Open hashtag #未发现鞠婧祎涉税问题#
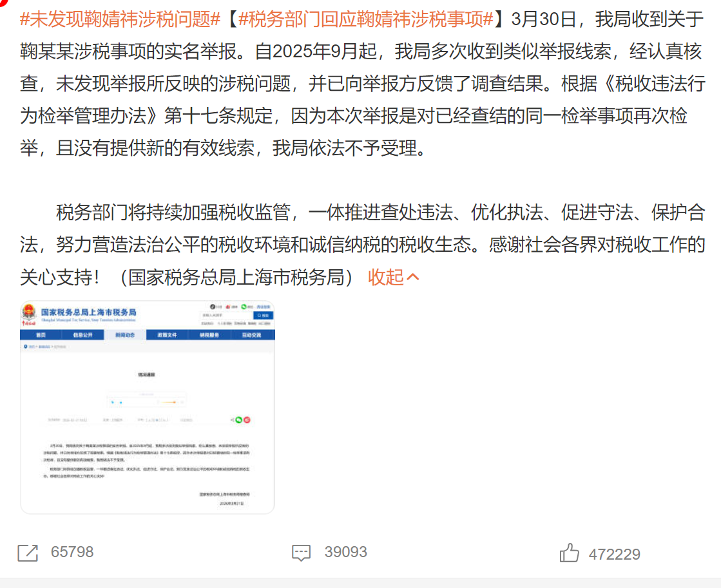Viewport: 721px width, 588px height. 120,19
